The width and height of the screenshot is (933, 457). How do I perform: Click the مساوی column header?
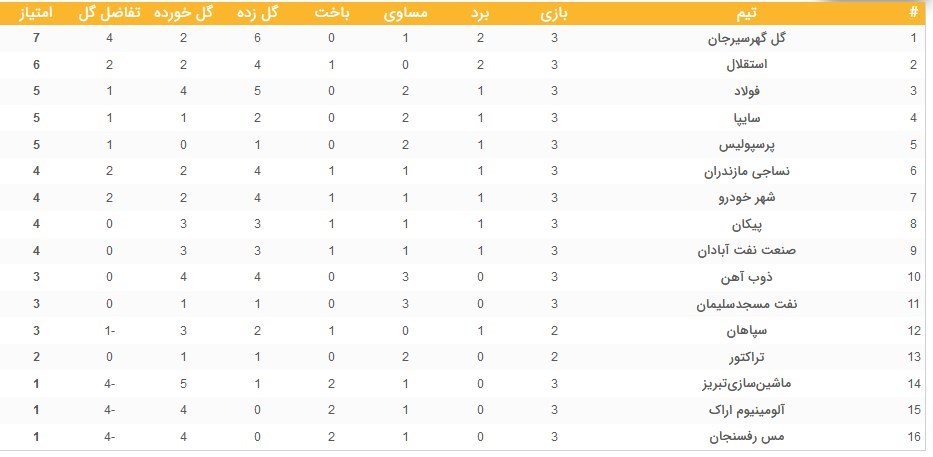405,14
